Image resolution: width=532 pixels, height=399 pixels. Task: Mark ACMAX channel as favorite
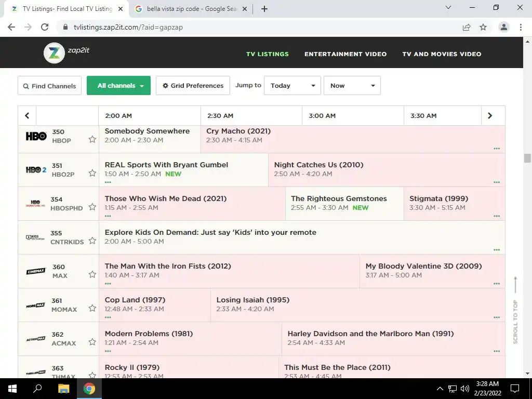pos(92,342)
